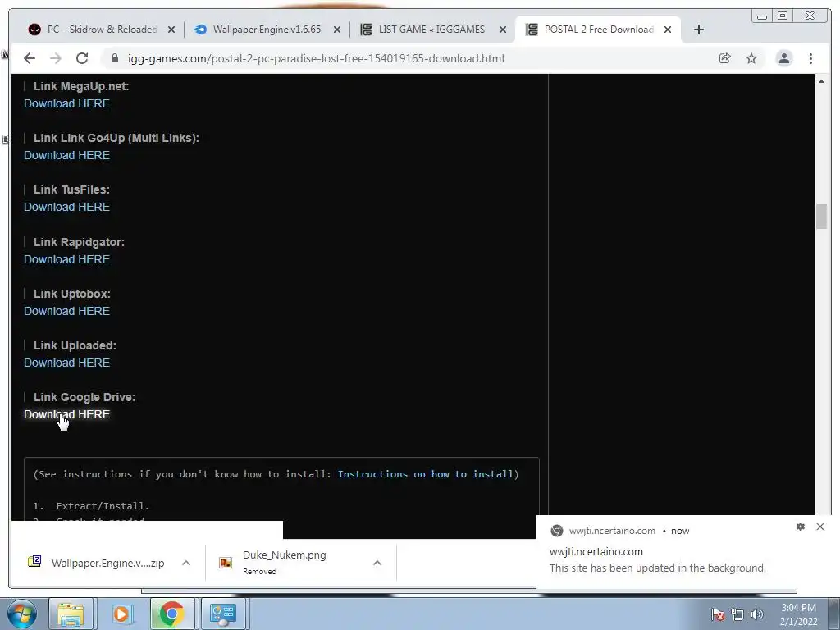Click the forward navigation arrow
840x630 pixels.
[x=56, y=58]
